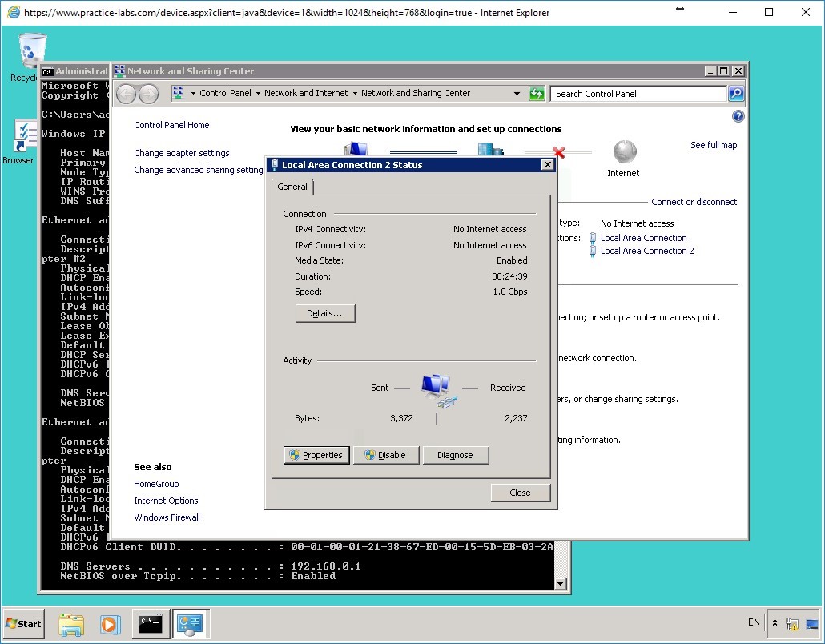Open Properties for Local Area Connection 2
Image resolution: width=825 pixels, height=644 pixels.
point(316,454)
